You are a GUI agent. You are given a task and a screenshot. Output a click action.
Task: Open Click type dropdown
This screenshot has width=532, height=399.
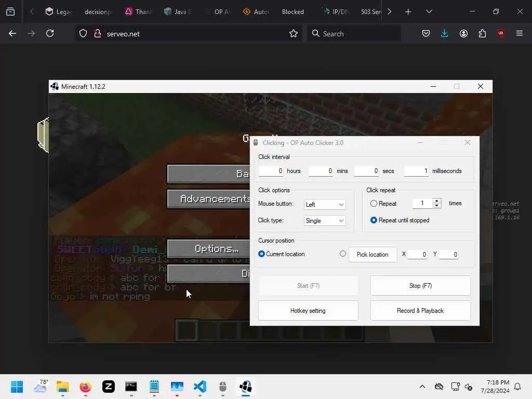click(325, 221)
